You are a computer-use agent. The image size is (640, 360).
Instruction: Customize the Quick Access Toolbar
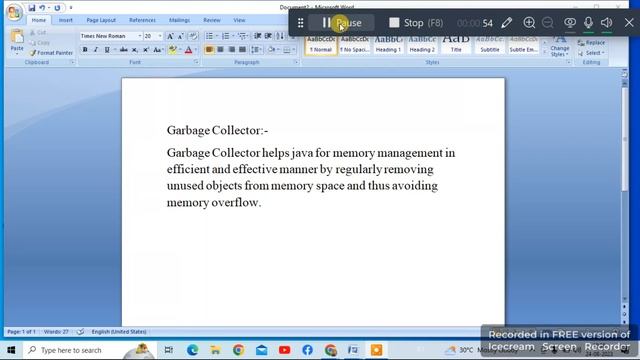coord(71,8)
